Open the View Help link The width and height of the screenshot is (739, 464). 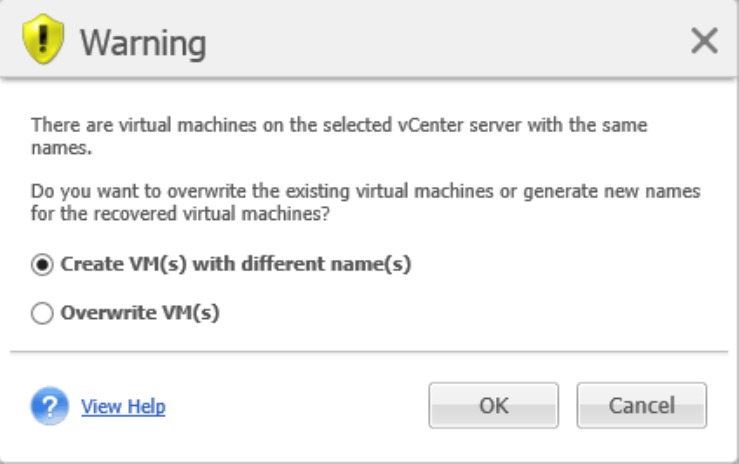coord(123,407)
